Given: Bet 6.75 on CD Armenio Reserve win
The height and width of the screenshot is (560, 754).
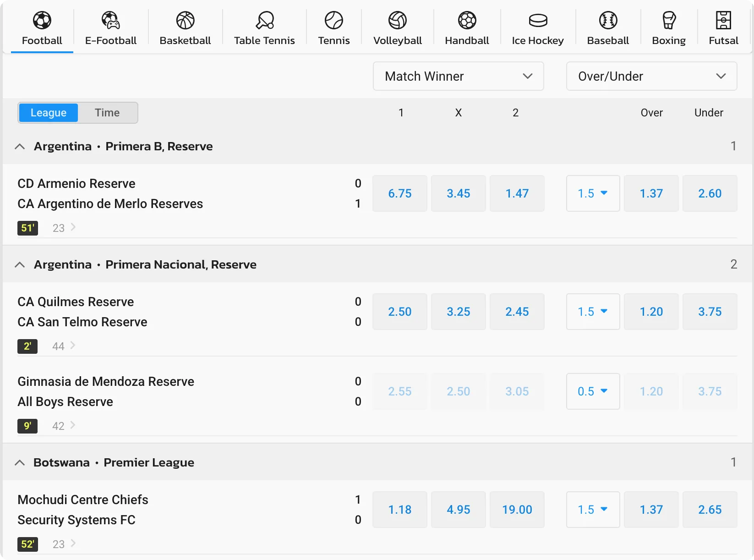Looking at the screenshot, I should click(400, 193).
